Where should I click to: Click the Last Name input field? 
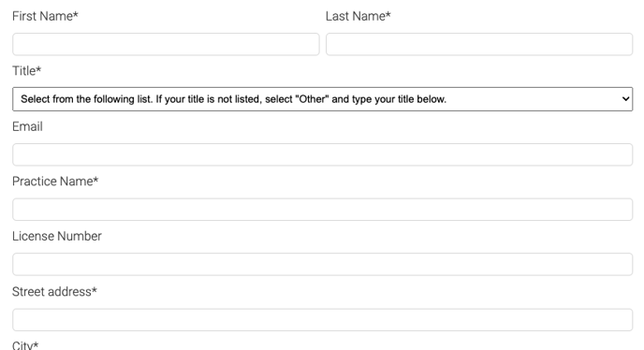pyautogui.click(x=479, y=44)
